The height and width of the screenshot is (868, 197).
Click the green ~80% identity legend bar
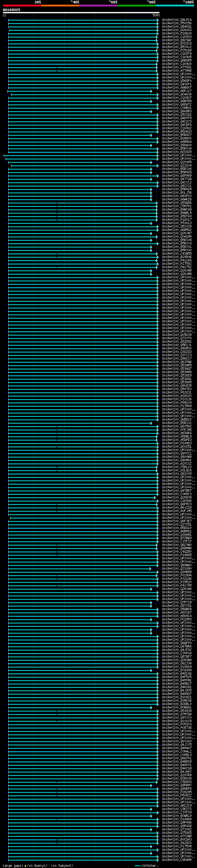click(137, 6)
